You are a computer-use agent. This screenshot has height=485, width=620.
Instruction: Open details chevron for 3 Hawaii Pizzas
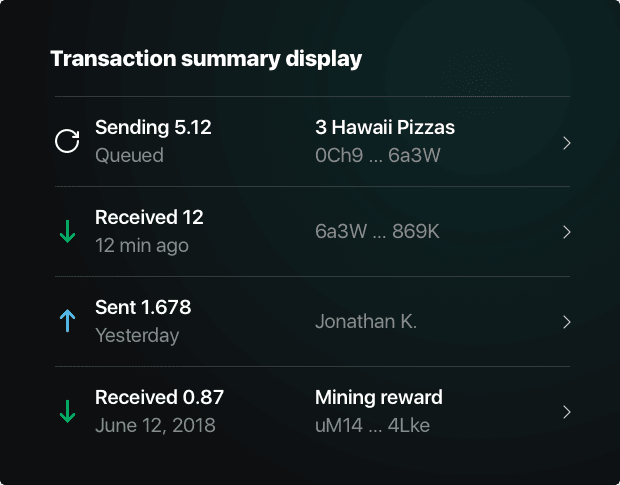567,143
